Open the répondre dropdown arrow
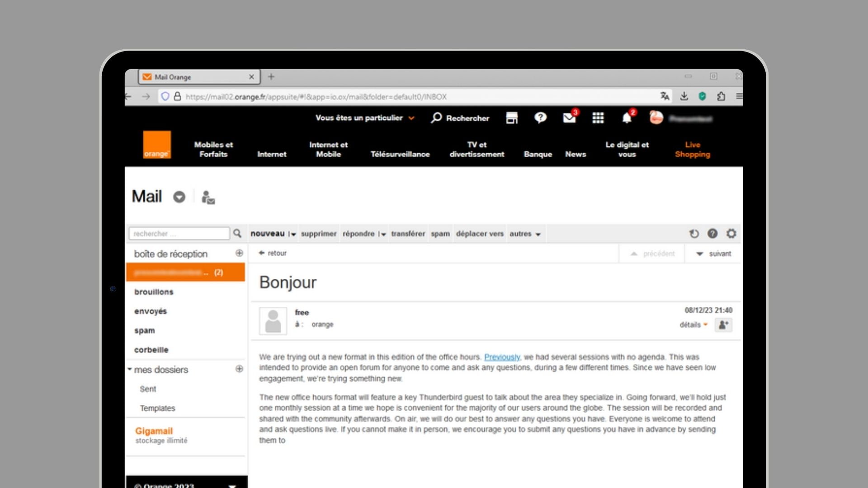This screenshot has width=868, height=488. point(383,234)
